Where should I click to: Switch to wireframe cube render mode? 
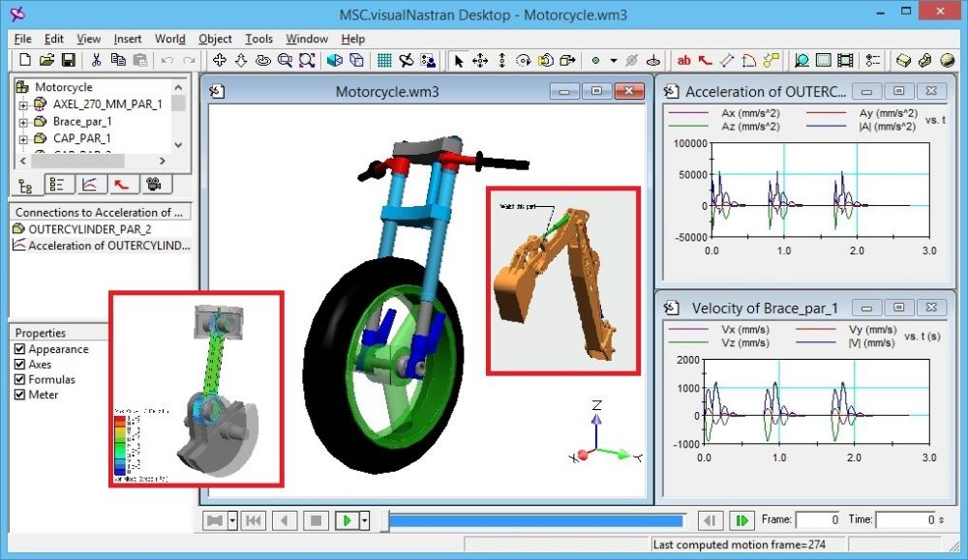(x=357, y=60)
